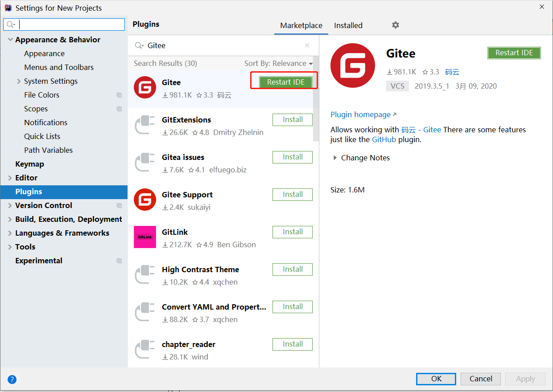Install the Convert YAML and Properties plugin

coord(293,306)
